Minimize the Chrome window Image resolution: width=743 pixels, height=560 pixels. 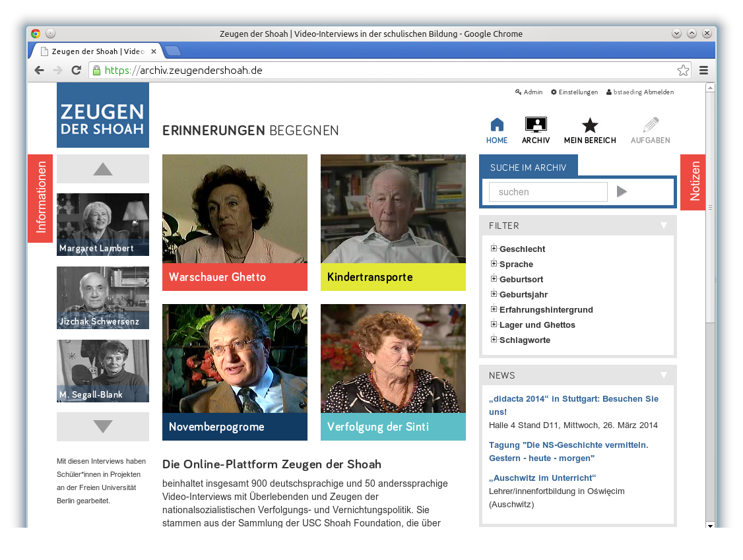click(x=676, y=34)
